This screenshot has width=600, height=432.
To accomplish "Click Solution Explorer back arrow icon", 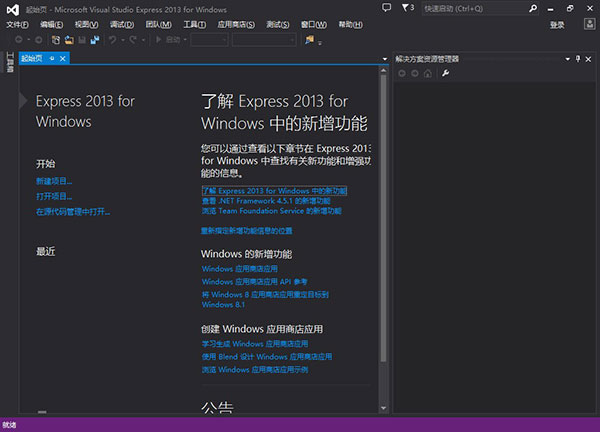I will click(x=402, y=73).
